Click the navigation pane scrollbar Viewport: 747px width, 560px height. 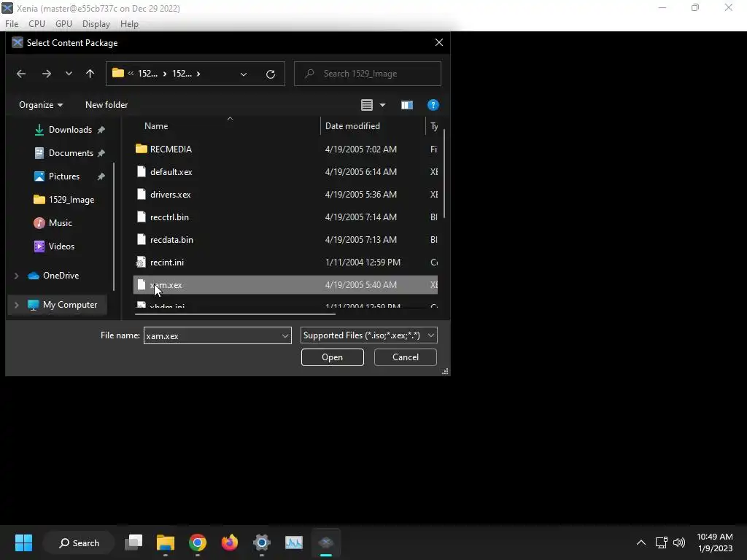113,227
